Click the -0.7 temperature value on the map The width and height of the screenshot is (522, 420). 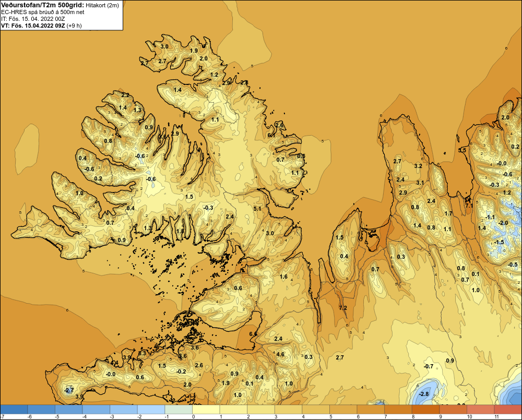coord(429,366)
